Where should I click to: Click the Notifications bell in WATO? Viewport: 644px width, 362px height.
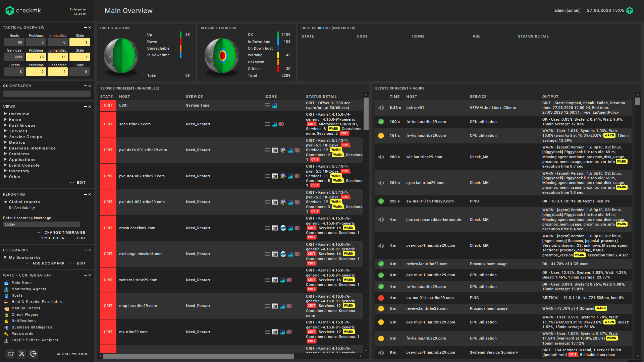tap(6, 321)
